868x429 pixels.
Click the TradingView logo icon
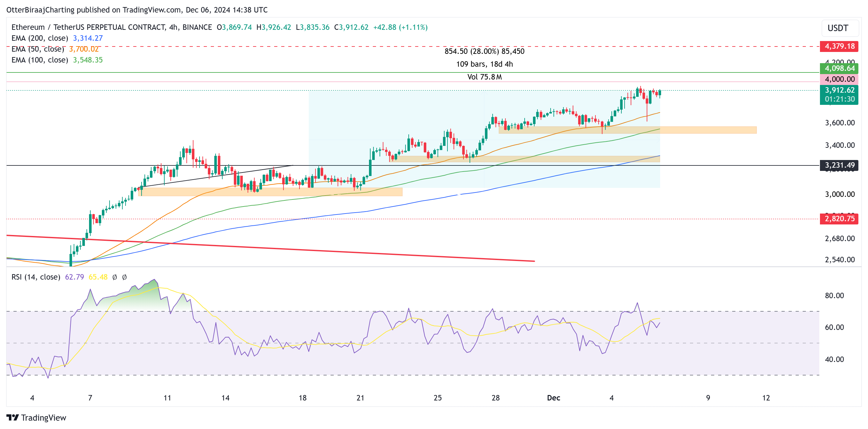(13, 417)
